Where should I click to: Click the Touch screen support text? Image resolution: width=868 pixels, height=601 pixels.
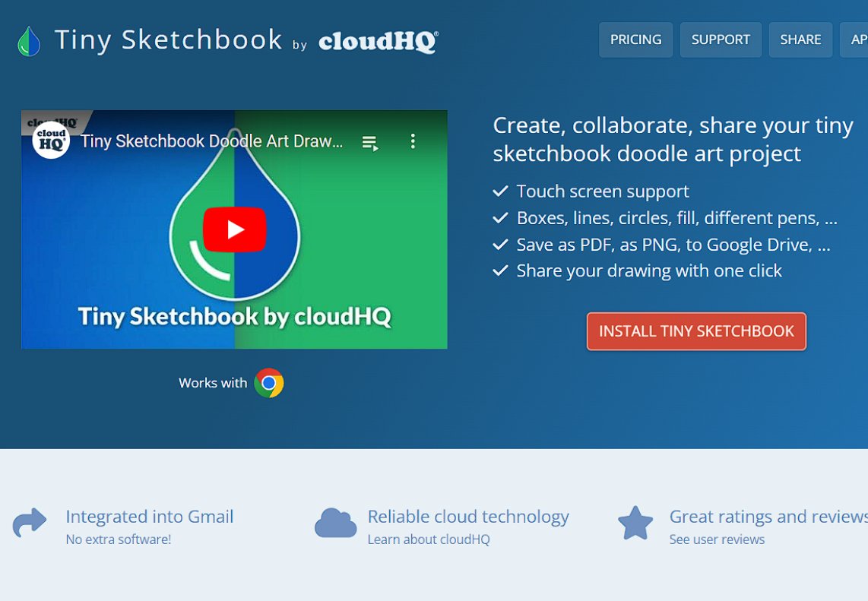click(x=602, y=191)
